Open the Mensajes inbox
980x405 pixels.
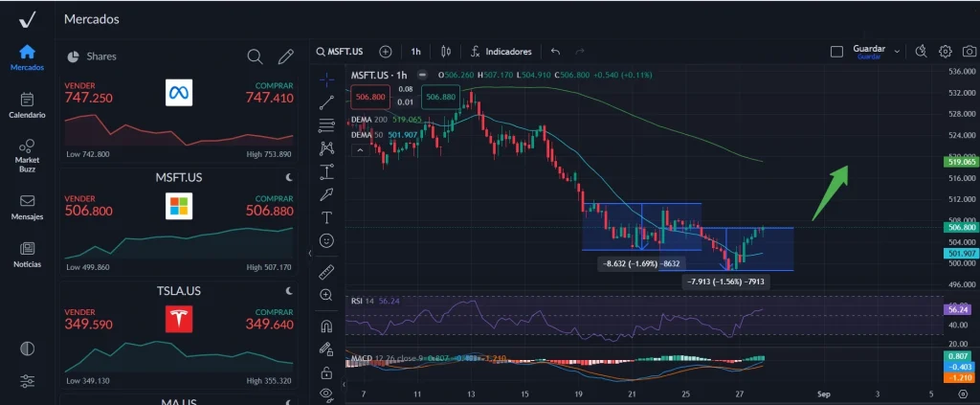[27, 208]
